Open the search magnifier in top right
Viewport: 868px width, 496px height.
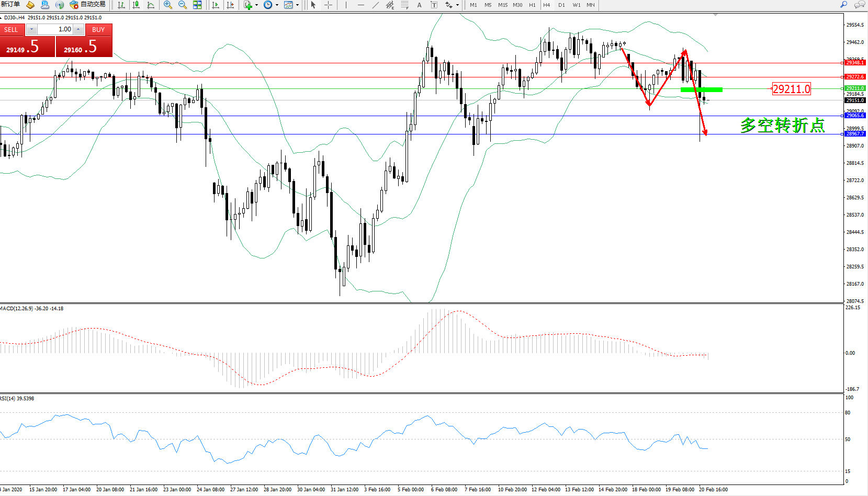pos(843,5)
